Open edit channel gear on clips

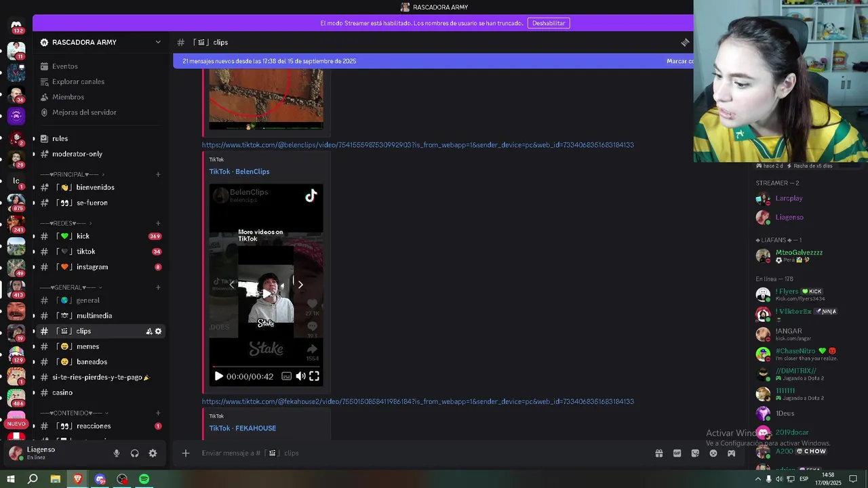[x=159, y=331]
